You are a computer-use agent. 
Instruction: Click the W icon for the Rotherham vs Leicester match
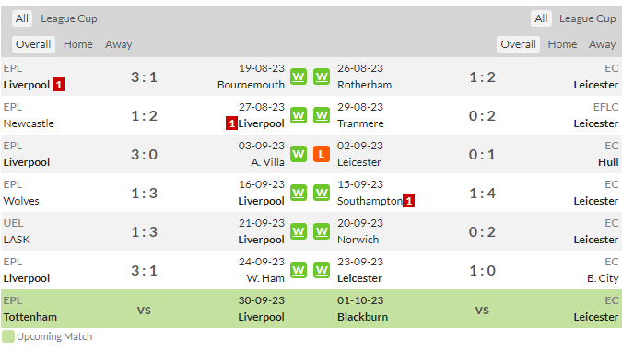coord(322,76)
